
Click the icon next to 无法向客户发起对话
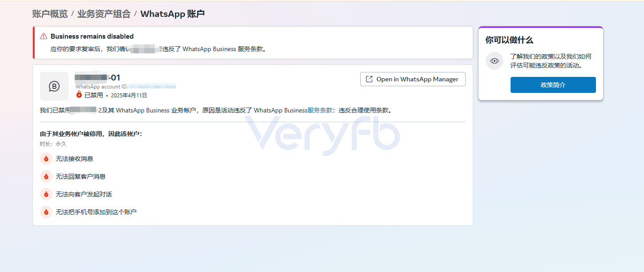pos(46,194)
